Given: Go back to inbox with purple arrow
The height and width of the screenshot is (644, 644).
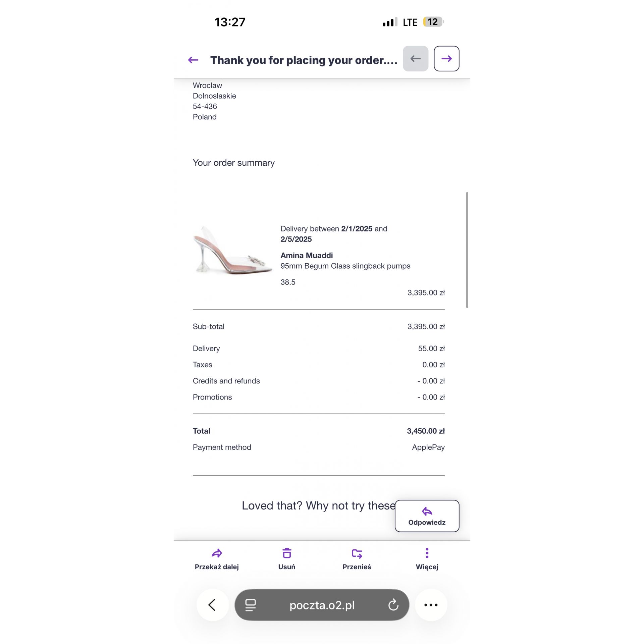Looking at the screenshot, I should coord(193,60).
